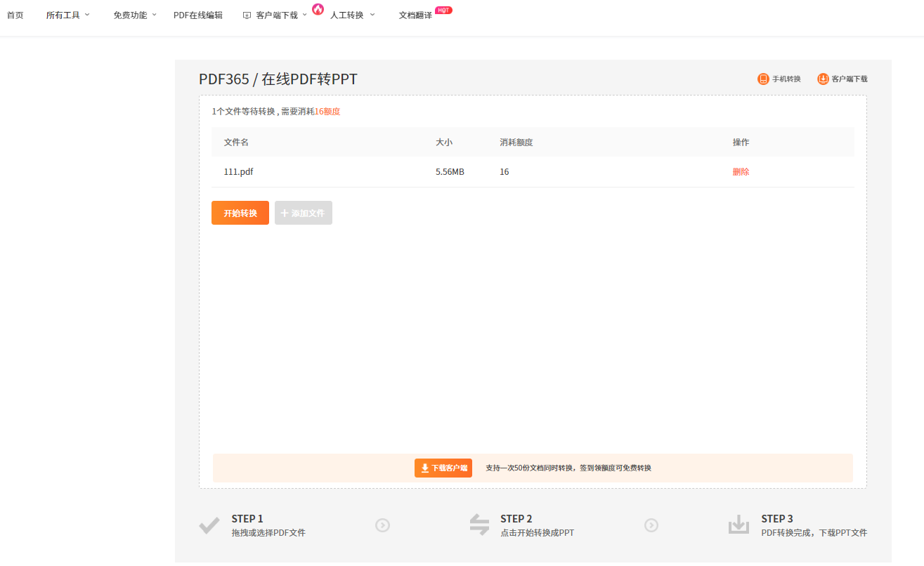Click the 点击开始转换成PPT step text

(537, 532)
